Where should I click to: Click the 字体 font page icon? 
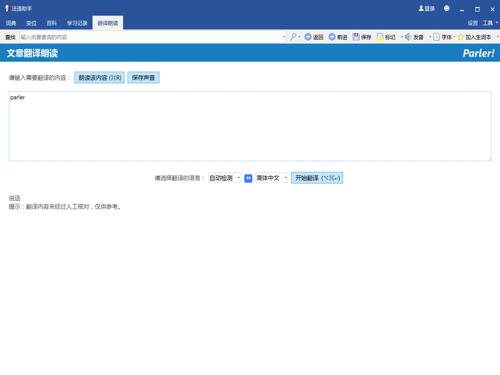tap(436, 37)
